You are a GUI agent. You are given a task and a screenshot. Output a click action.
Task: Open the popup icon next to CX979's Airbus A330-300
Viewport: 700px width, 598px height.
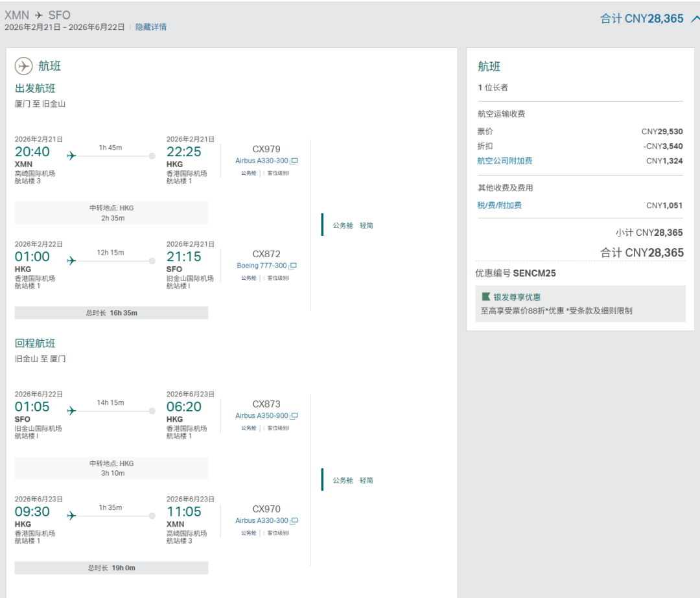click(294, 161)
